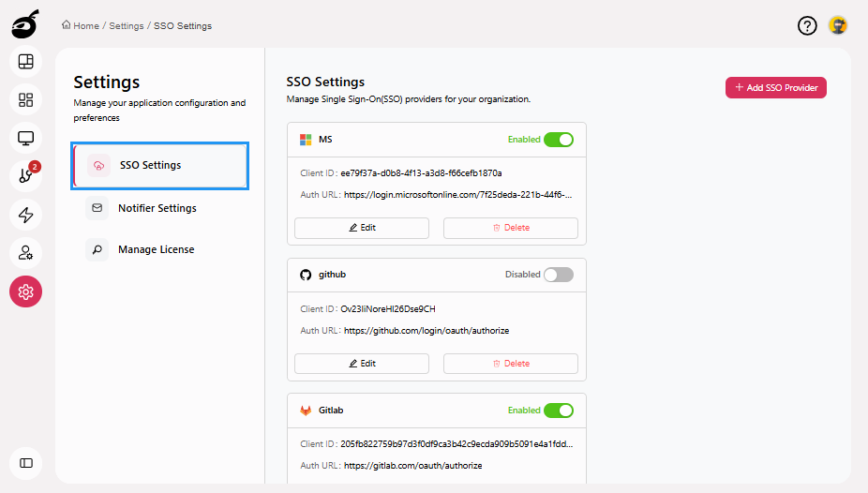Screen dimensions: 868x493
Task: Open the grid apps icon in sidebar
Action: 26,99
